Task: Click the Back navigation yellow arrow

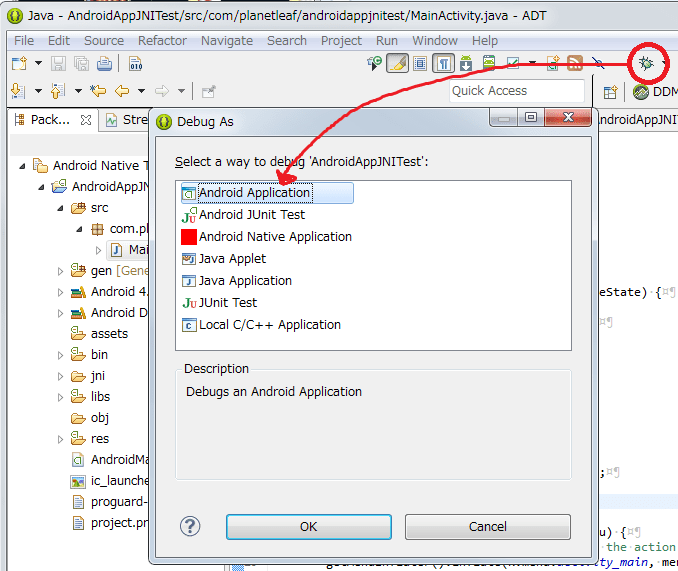Action: 122,91
